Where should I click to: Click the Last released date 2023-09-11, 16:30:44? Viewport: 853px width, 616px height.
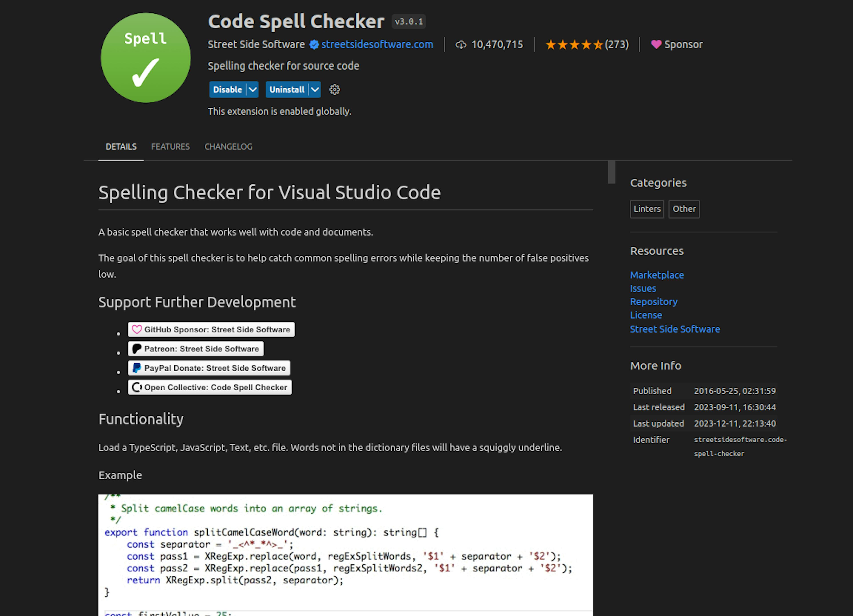(735, 407)
